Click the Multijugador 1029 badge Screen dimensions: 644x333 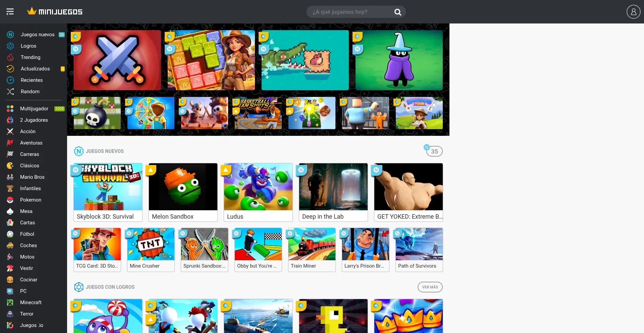(x=60, y=109)
